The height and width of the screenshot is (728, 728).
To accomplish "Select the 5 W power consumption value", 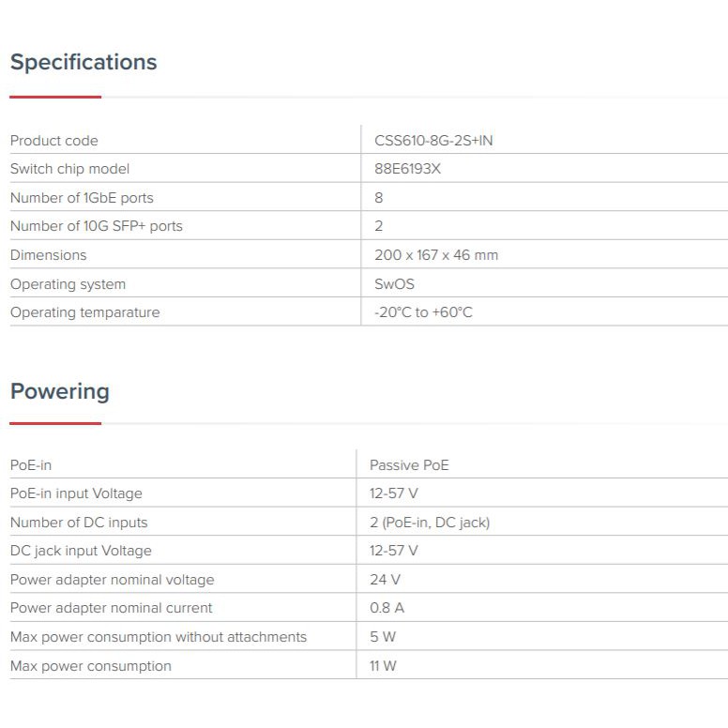I will 383,637.
